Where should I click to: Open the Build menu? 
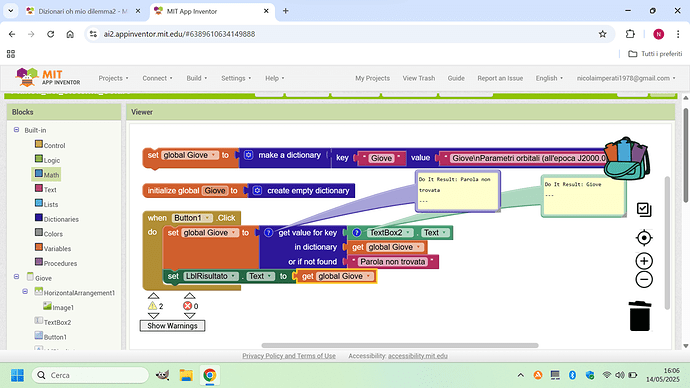[196, 78]
